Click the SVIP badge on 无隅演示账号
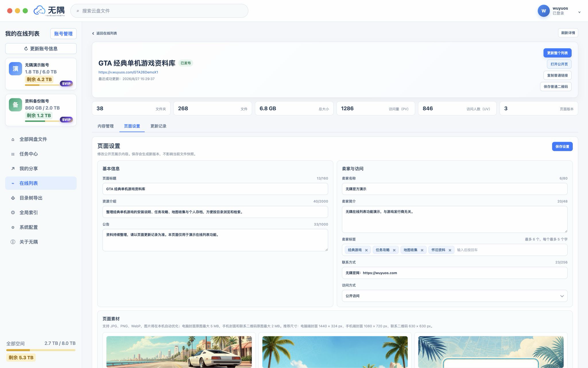The image size is (588, 368). [66, 84]
